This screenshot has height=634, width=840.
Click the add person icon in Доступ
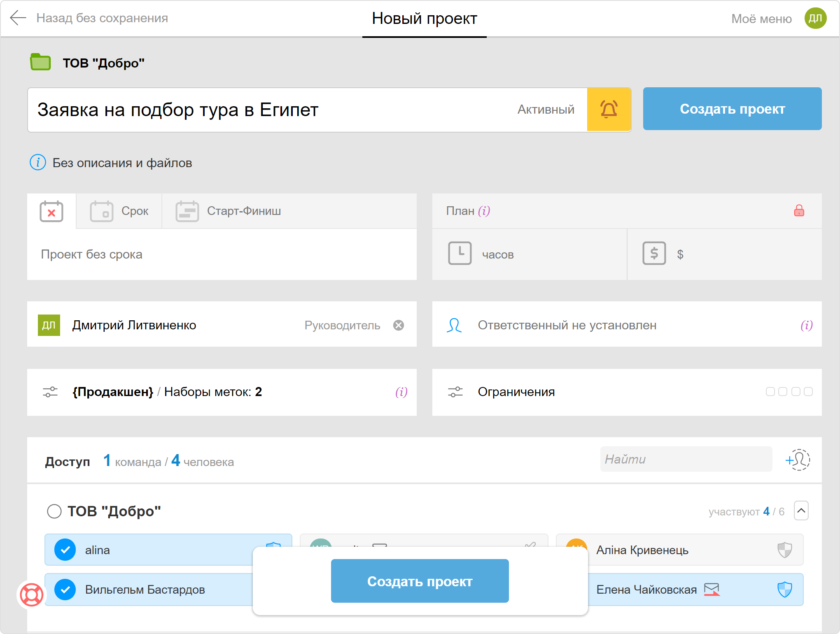click(798, 459)
